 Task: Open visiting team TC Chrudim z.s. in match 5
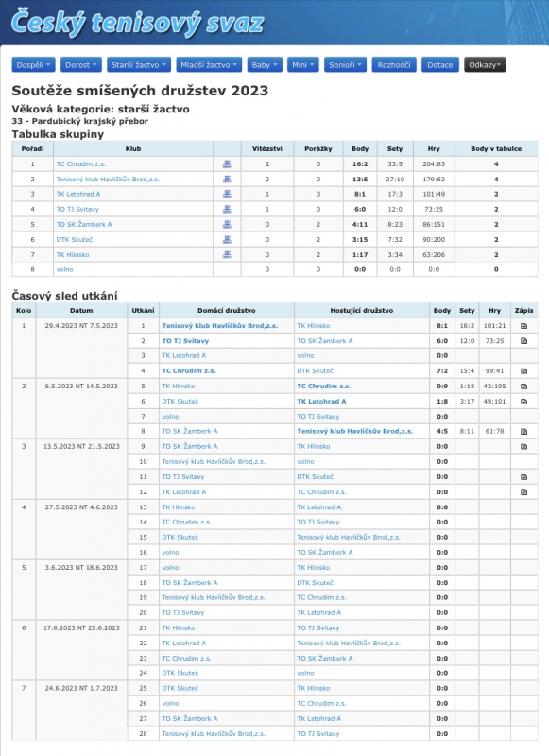click(324, 387)
